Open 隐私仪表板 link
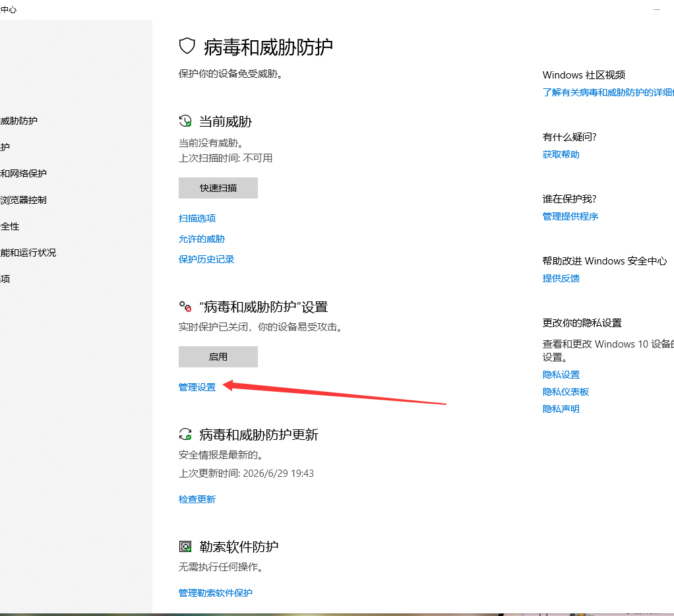674x616 pixels. 566,392
